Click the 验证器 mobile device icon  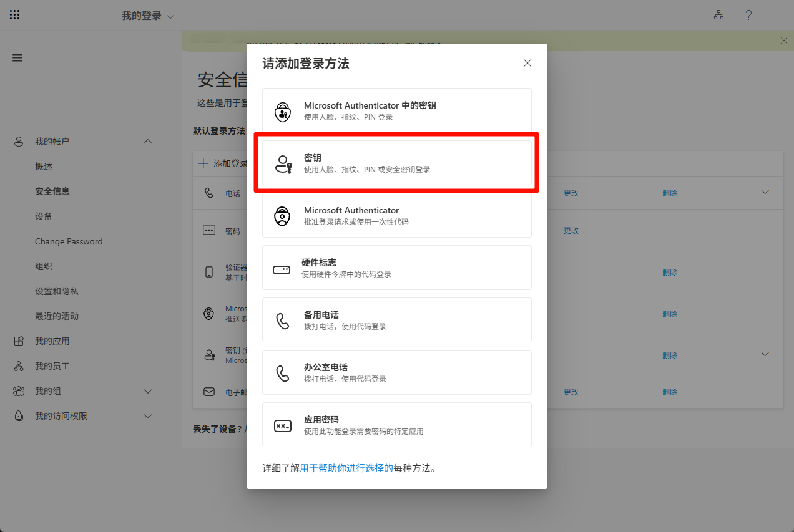pyautogui.click(x=209, y=272)
